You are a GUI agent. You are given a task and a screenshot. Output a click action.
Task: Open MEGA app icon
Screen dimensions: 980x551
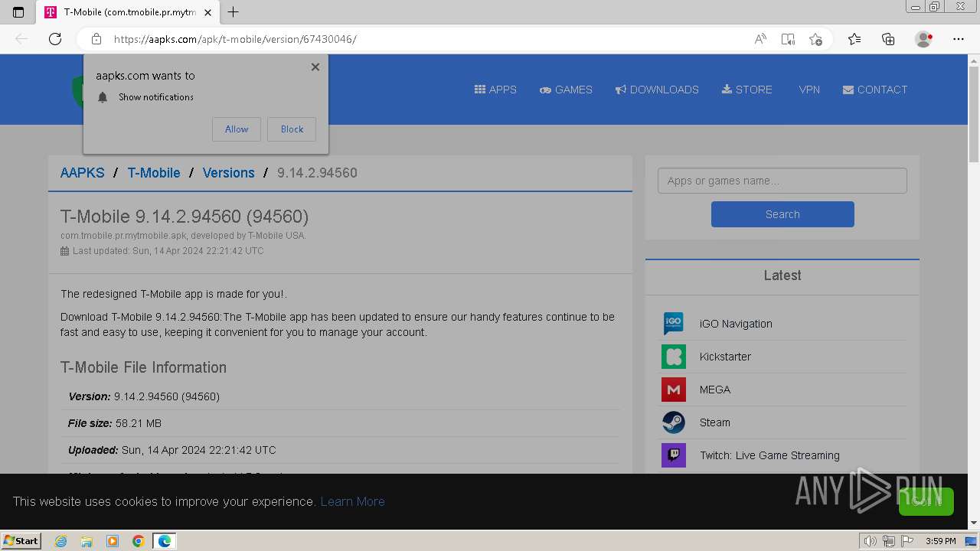tap(674, 390)
